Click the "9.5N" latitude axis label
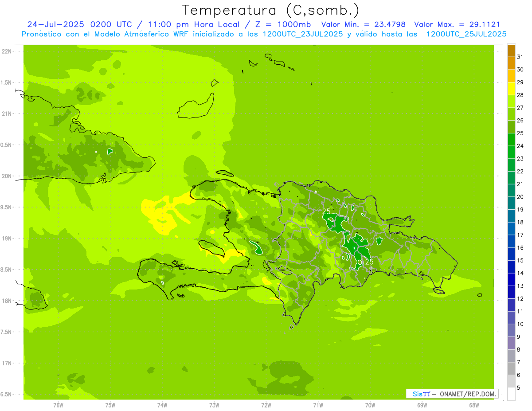Image resolution: width=532 pixels, height=411 pixels. 7,207
